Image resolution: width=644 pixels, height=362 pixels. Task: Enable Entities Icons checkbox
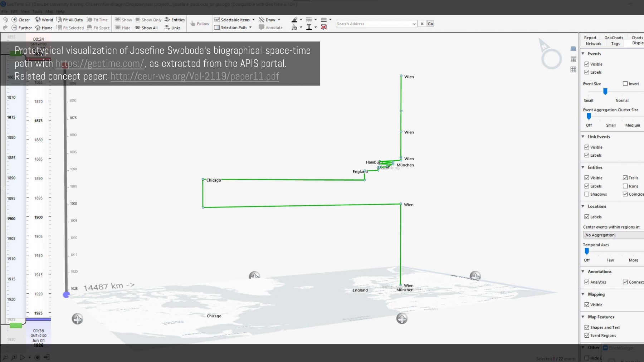(625, 186)
